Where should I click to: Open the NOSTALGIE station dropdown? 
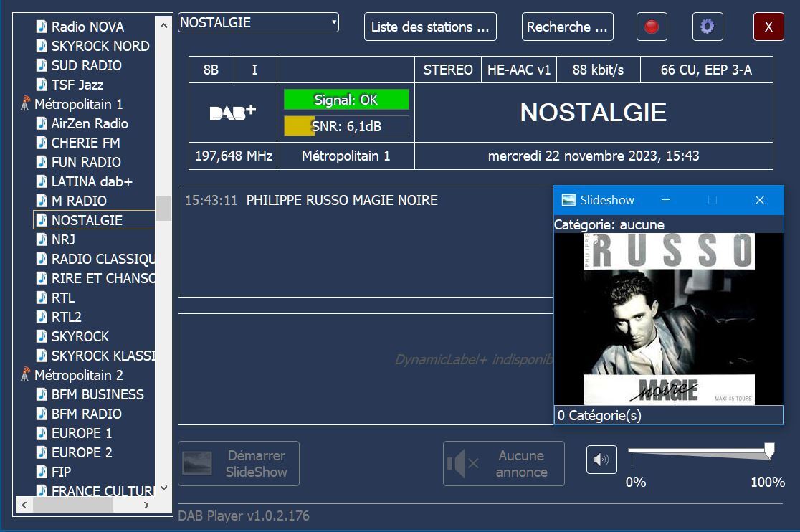click(258, 22)
